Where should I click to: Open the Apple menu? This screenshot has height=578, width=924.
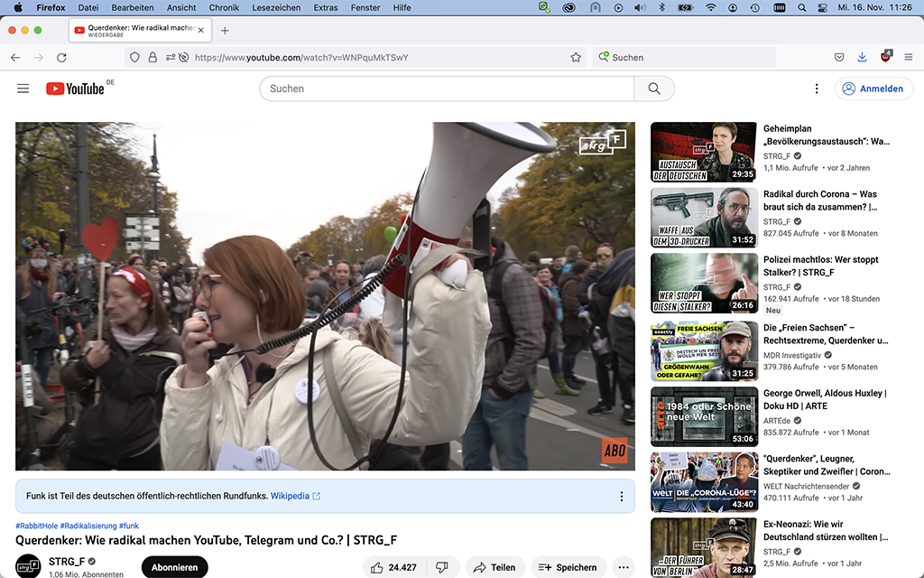pyautogui.click(x=18, y=7)
